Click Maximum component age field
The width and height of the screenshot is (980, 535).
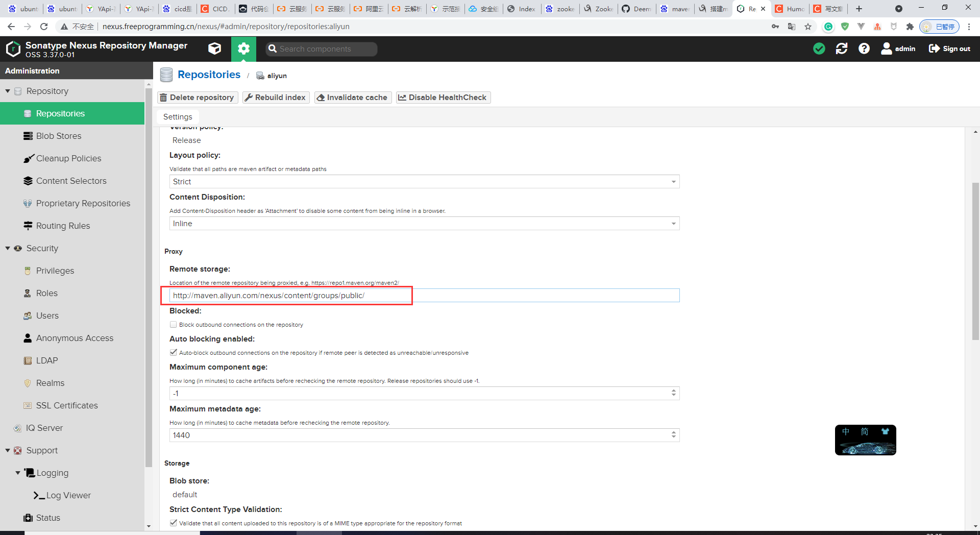point(419,394)
